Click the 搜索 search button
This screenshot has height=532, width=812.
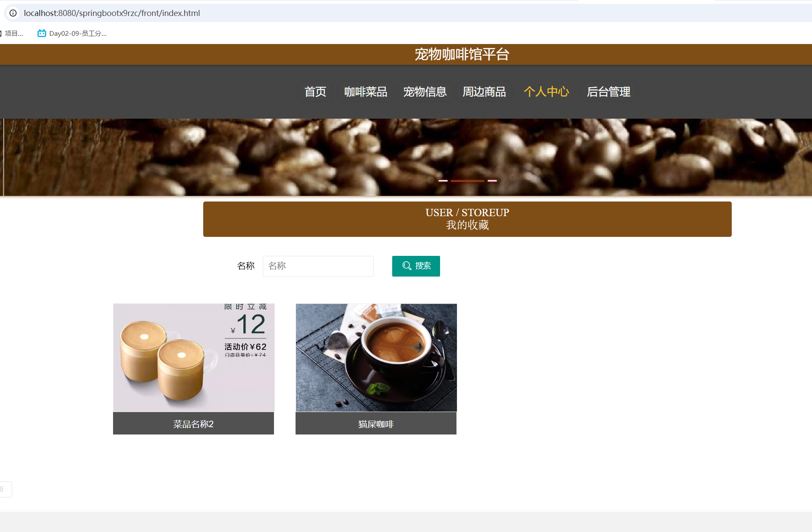pos(415,266)
